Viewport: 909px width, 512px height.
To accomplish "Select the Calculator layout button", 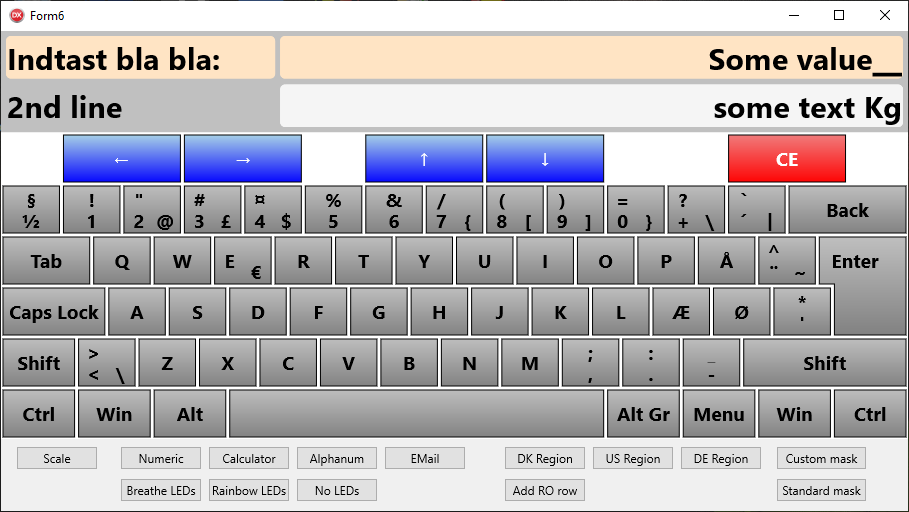I will point(249,458).
